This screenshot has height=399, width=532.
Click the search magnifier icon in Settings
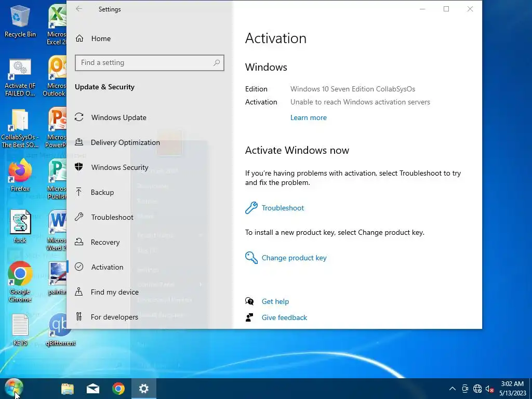(x=217, y=63)
